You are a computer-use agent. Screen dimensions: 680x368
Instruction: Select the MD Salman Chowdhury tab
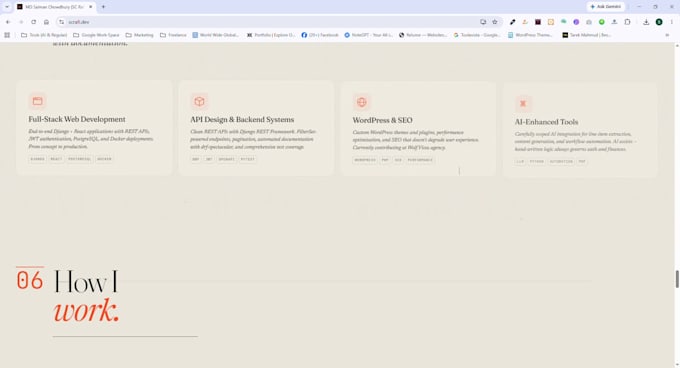point(55,7)
